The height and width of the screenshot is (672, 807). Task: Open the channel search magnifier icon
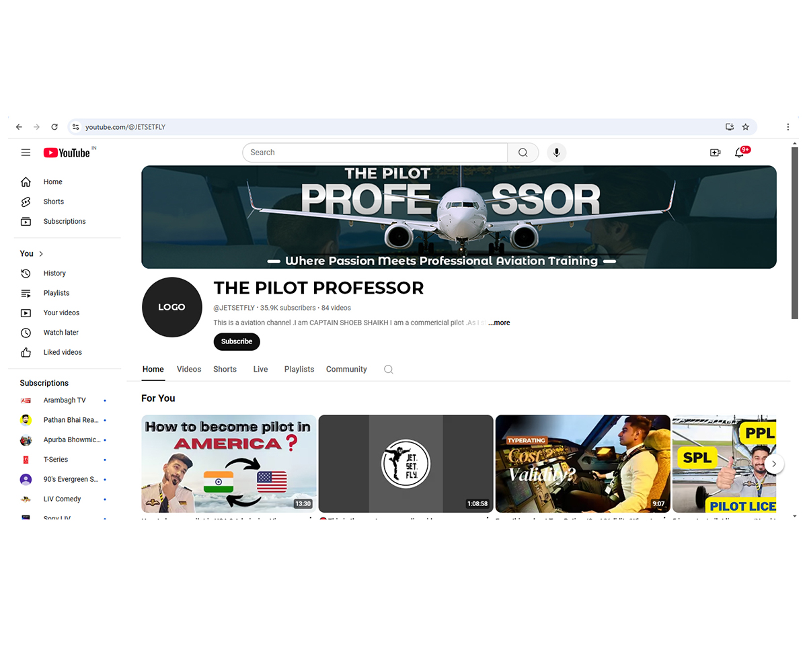(x=388, y=369)
